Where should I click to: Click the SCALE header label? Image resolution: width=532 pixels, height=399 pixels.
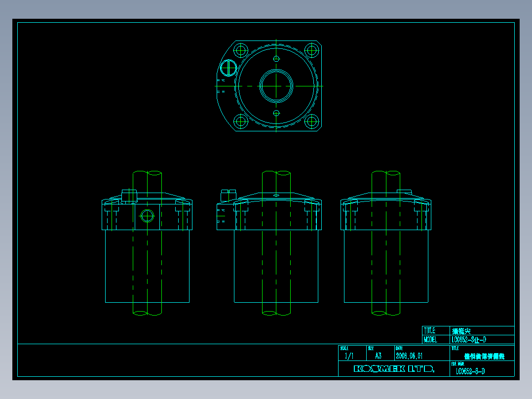(x=344, y=349)
